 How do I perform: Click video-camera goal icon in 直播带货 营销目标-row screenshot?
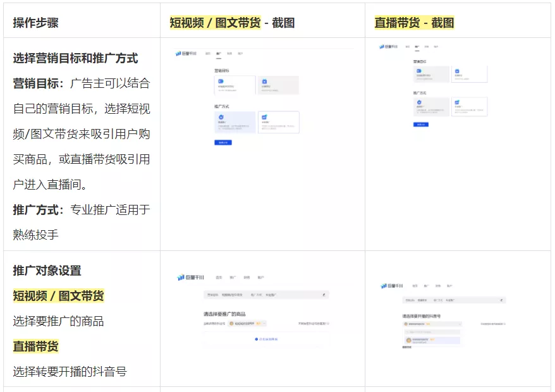pyautogui.click(x=419, y=71)
